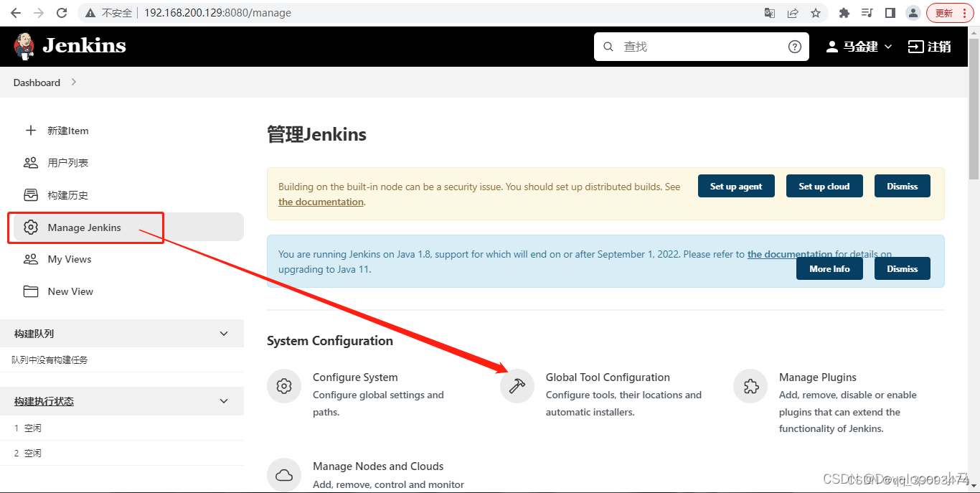Click the user avatar icon beside 马金建
Image resolution: width=980 pixels, height=493 pixels.
pyautogui.click(x=832, y=47)
